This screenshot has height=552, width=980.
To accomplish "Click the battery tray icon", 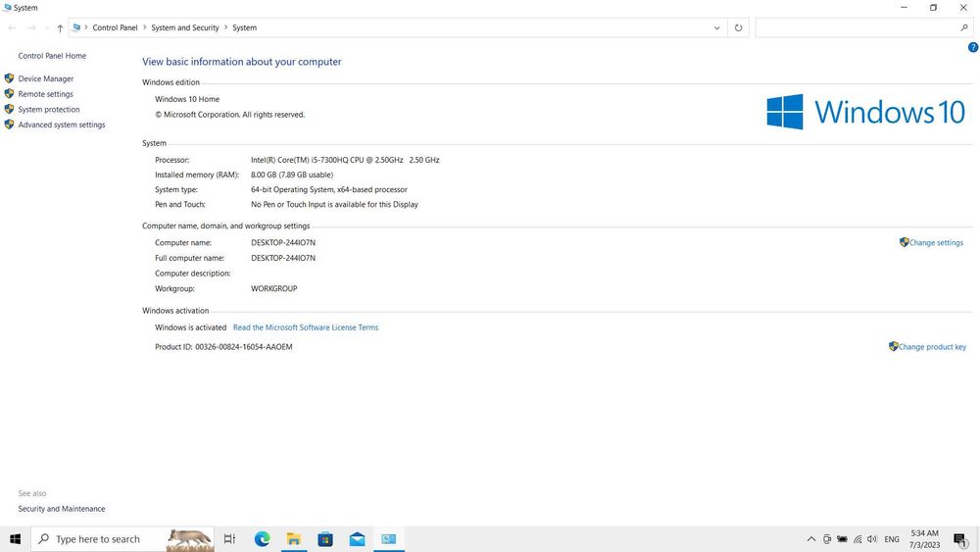I will [x=843, y=539].
